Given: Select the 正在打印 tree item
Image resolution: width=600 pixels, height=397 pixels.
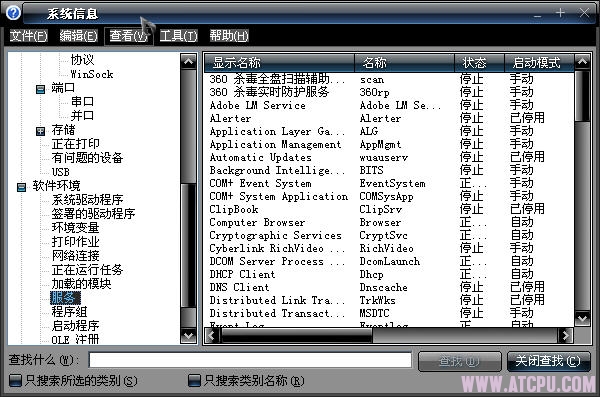Looking at the screenshot, I should [x=76, y=144].
